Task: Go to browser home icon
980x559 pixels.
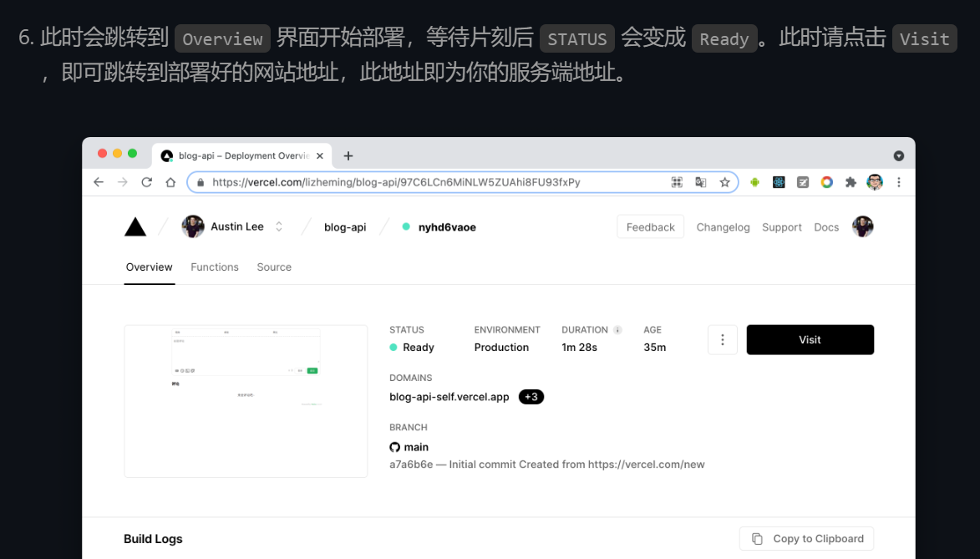Action: point(170,182)
